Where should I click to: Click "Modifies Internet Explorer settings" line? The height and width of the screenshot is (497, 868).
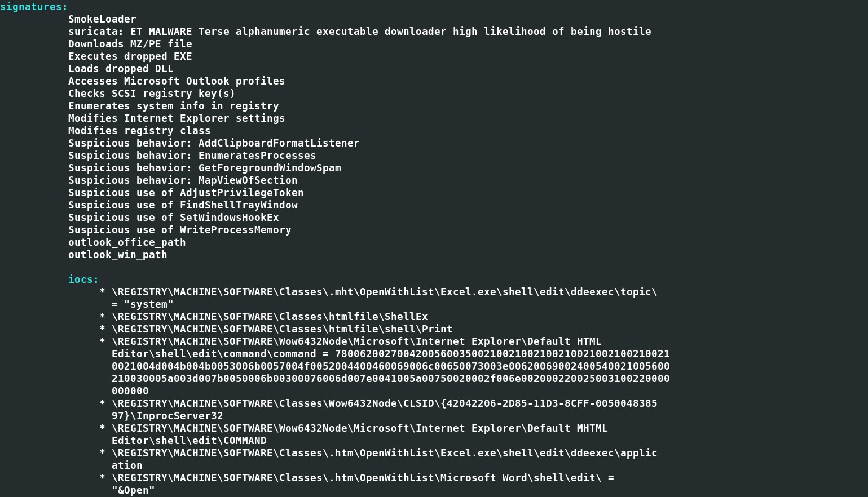[x=177, y=118]
